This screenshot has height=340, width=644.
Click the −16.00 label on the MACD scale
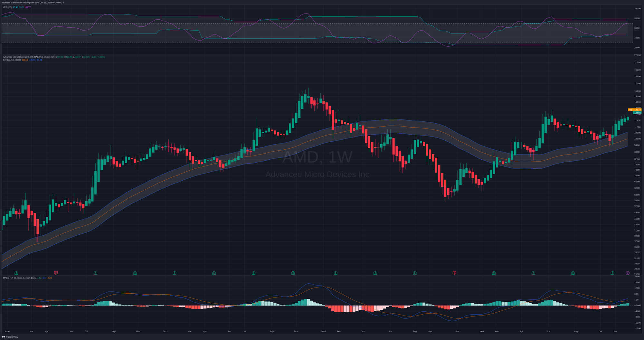637,328
